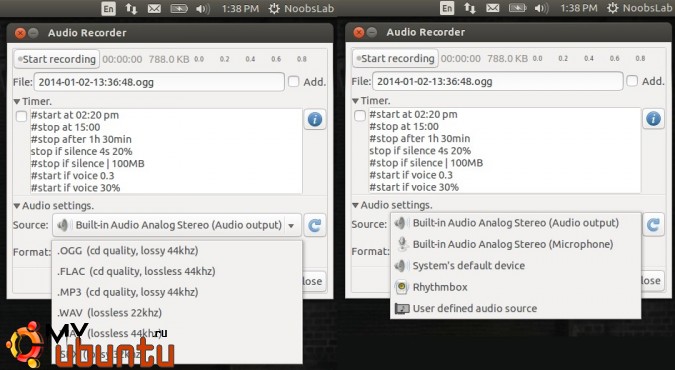Image resolution: width=675 pixels, height=370 pixels.
Task: Choose .FLAC (cd quality, lossless 44khz) format
Action: 177,271
